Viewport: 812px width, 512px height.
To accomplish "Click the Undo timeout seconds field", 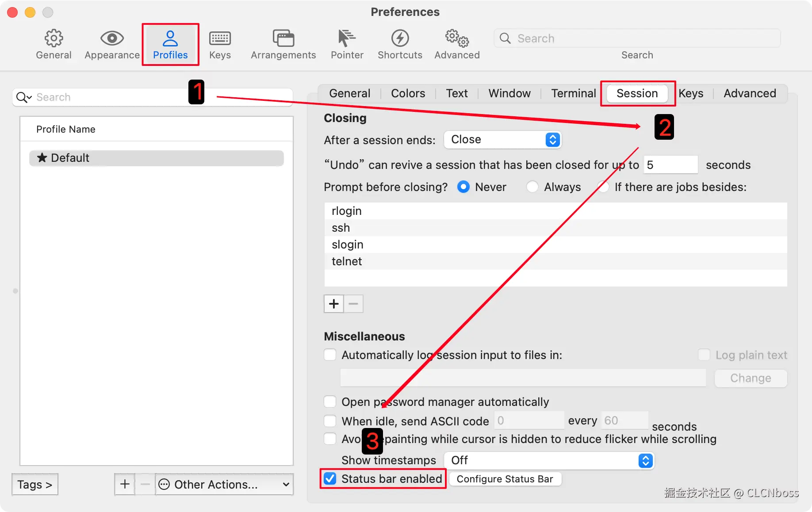I will click(x=670, y=165).
